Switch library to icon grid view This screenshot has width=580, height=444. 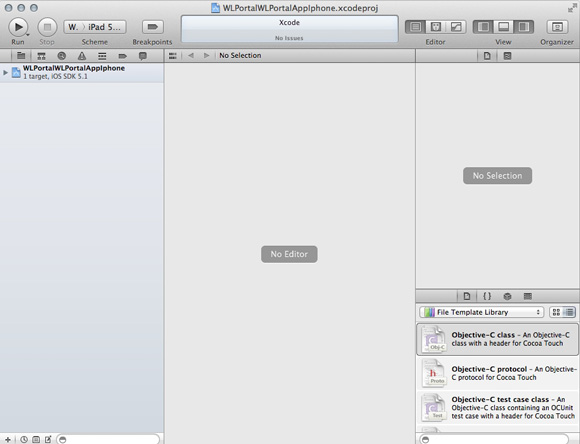coord(556,312)
